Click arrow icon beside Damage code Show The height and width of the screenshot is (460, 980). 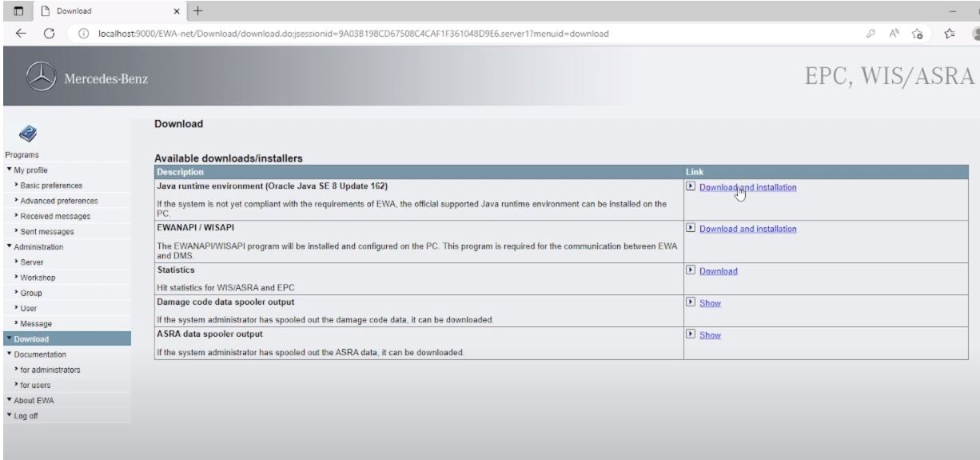pyautogui.click(x=691, y=303)
